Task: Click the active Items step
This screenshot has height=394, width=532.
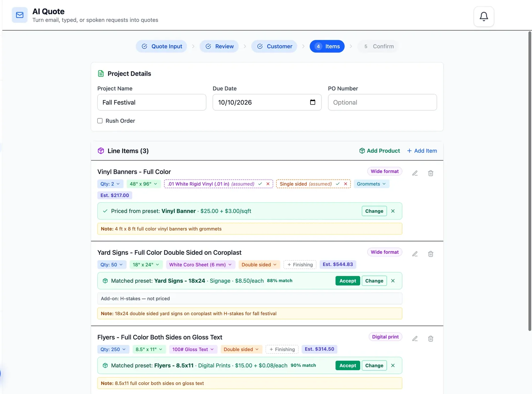Action: [x=327, y=47]
